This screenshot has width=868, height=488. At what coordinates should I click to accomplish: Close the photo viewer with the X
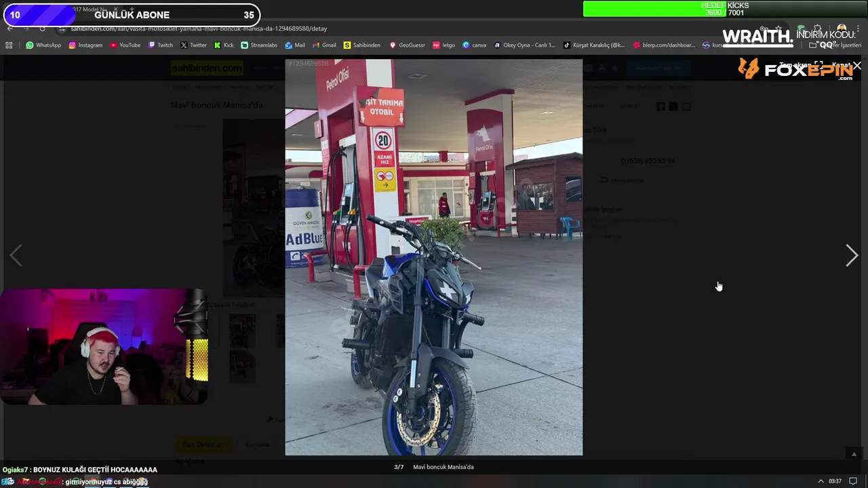(x=857, y=66)
